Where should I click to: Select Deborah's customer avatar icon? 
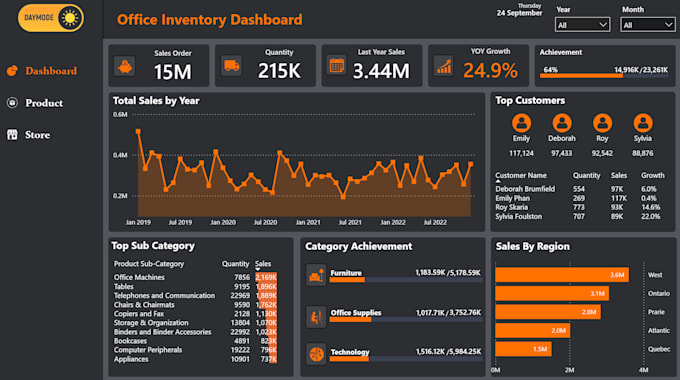(x=562, y=123)
